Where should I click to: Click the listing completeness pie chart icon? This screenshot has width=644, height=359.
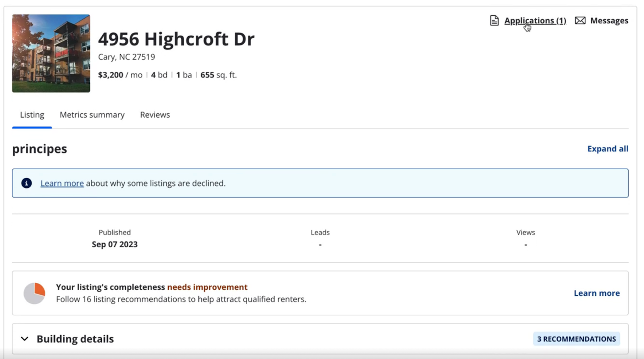click(34, 293)
